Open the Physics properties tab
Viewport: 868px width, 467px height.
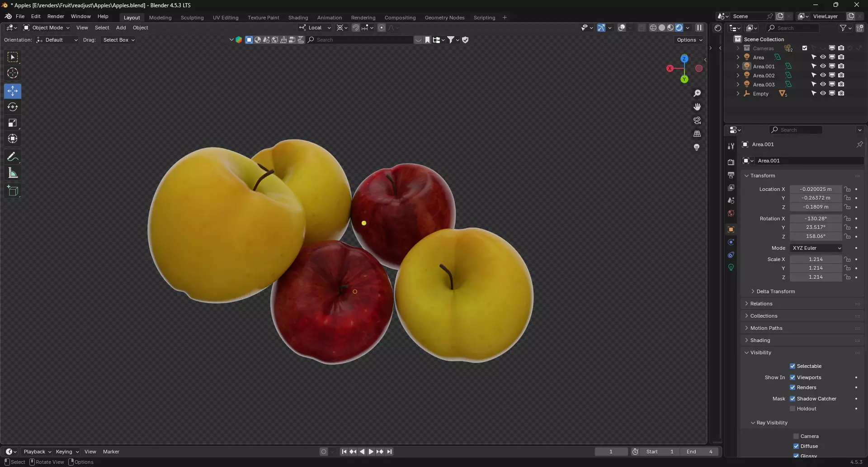pos(731,242)
